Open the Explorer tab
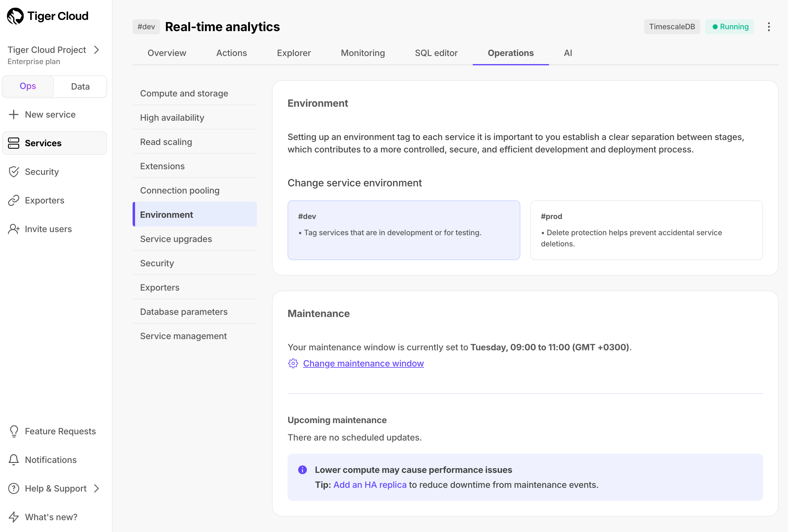This screenshot has height=532, width=788. [294, 53]
